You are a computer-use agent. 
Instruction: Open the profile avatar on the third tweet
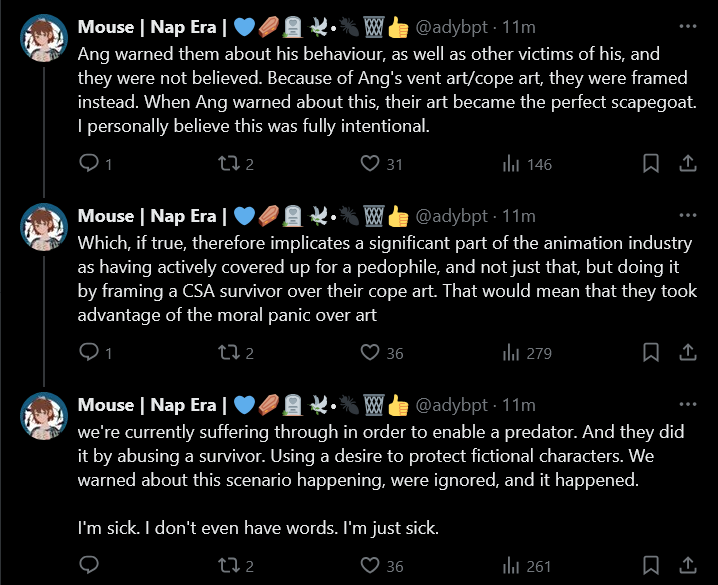click(x=44, y=416)
